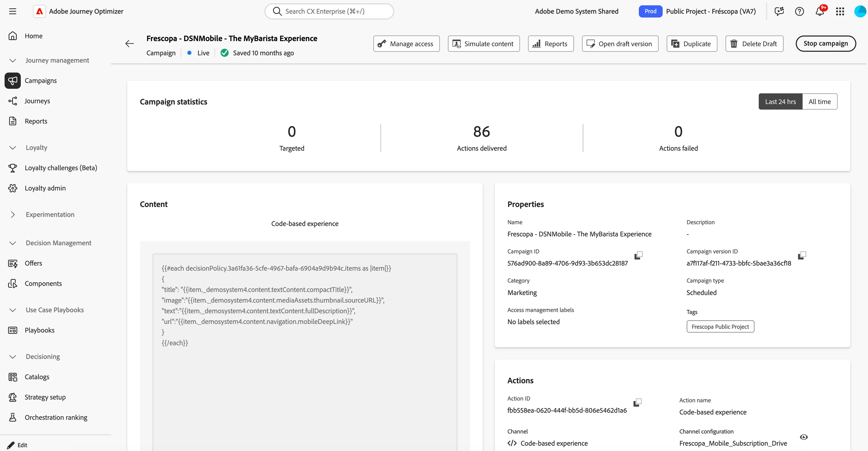Go back with the left arrow
The image size is (868, 451).
click(130, 43)
